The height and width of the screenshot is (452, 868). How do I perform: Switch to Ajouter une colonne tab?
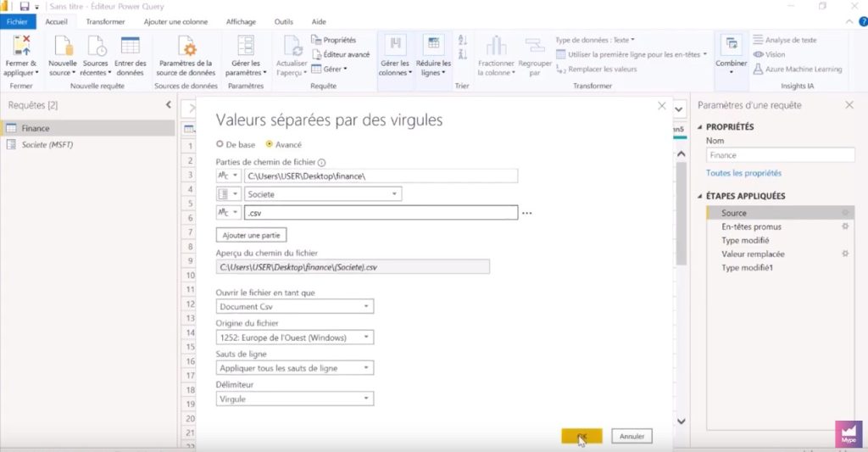pos(176,21)
